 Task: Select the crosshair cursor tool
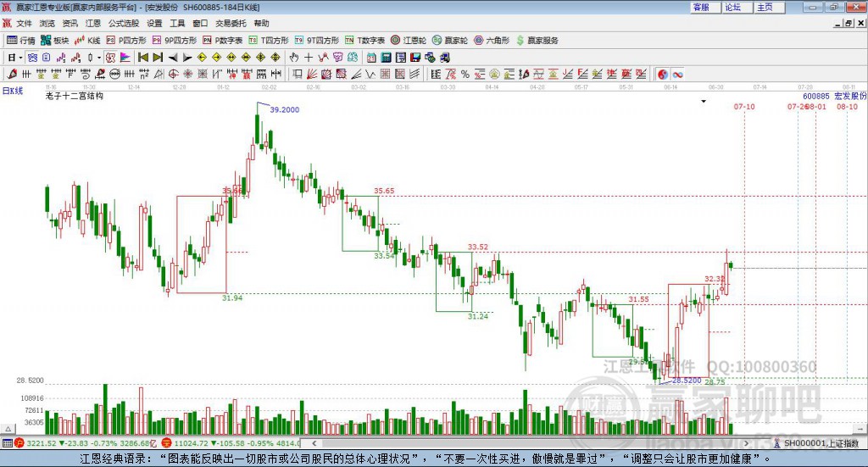[x=309, y=57]
